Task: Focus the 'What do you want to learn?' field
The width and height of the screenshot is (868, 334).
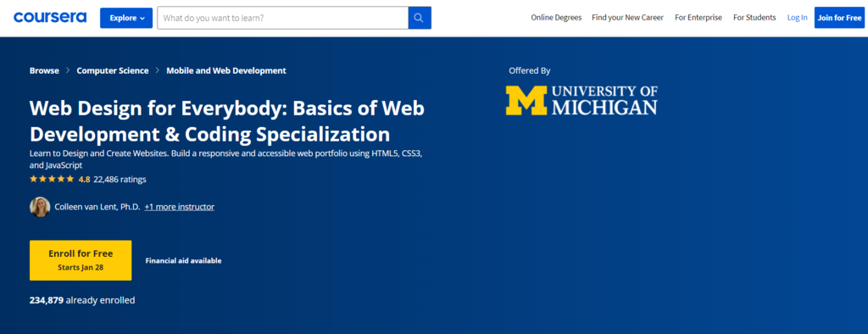Action: point(283,18)
